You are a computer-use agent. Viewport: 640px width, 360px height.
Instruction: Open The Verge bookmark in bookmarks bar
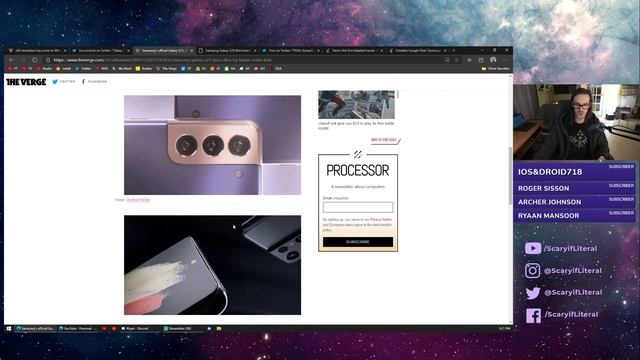pos(167,69)
